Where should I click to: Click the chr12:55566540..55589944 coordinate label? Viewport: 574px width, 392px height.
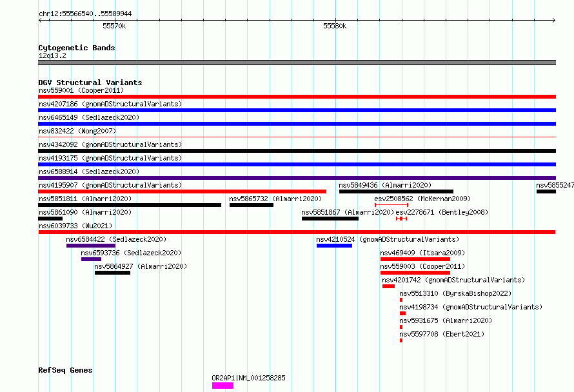pos(85,14)
